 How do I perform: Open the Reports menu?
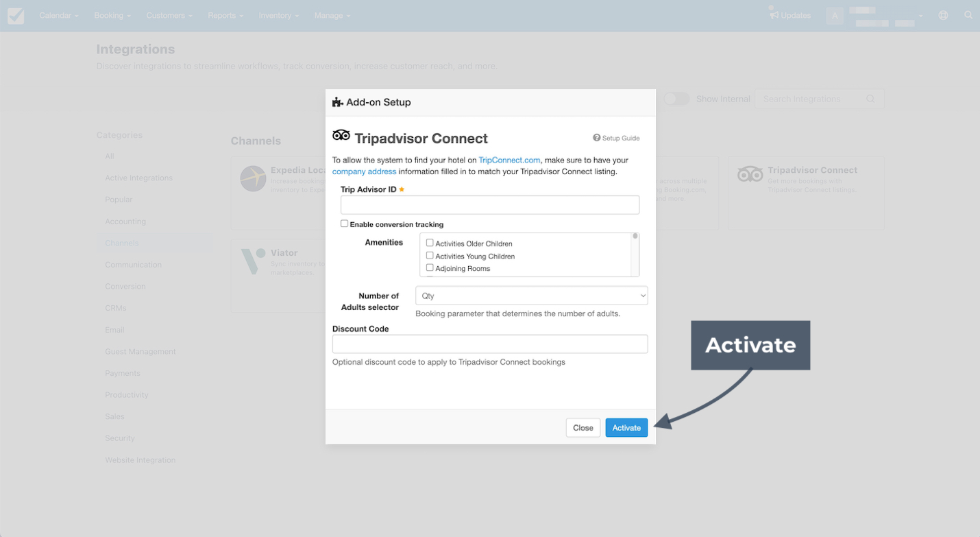pos(225,15)
